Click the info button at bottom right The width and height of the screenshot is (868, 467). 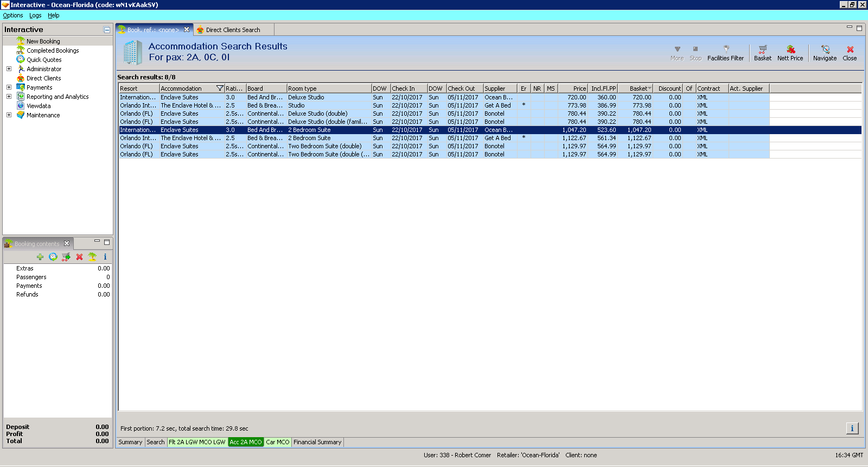(x=852, y=428)
